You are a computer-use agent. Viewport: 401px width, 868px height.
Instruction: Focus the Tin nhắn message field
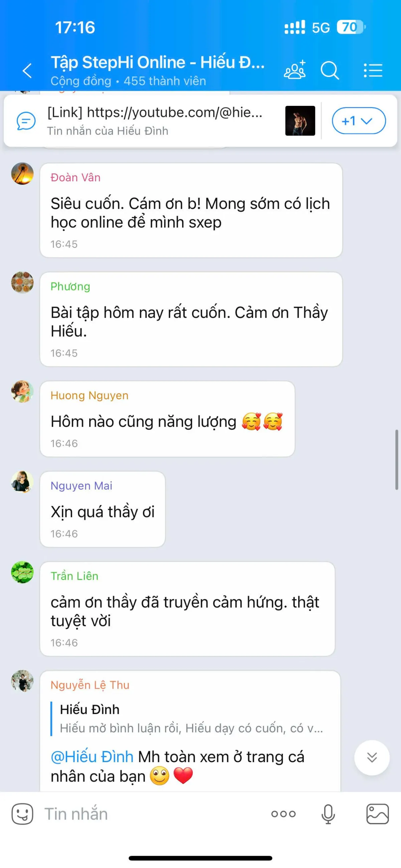152,814
